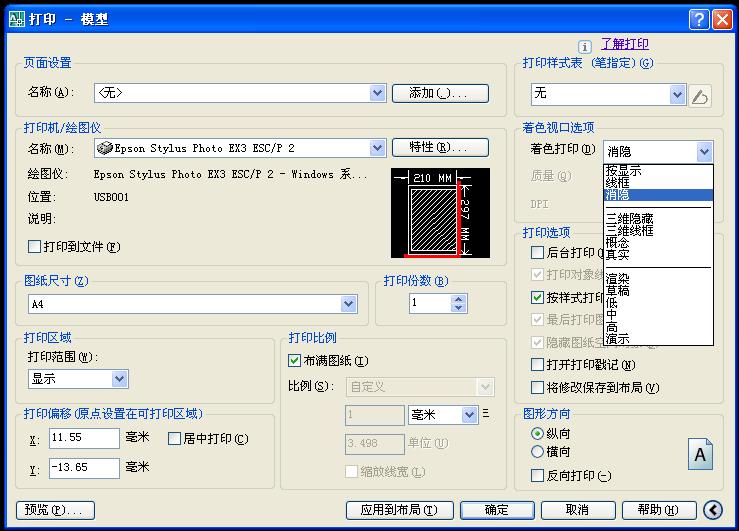Select 纵向 orientation radio button
Image resolution: width=739 pixels, height=531 pixels.
coord(537,433)
